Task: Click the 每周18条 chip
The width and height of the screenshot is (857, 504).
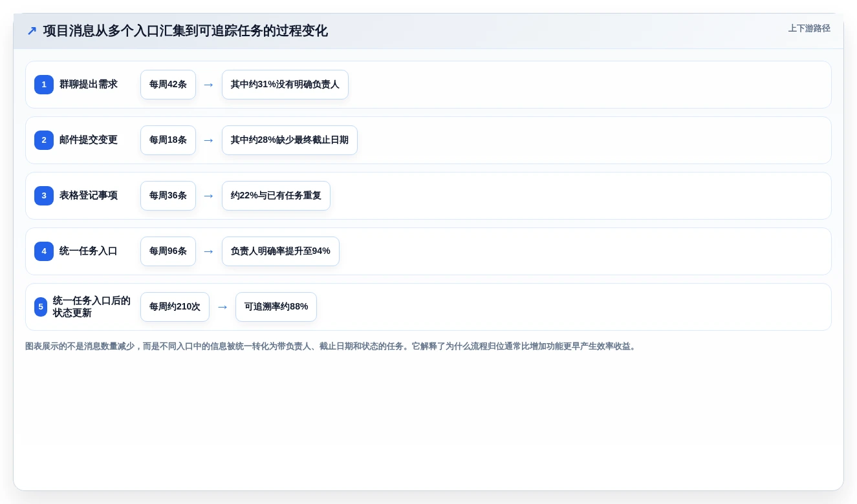Action: tap(168, 140)
